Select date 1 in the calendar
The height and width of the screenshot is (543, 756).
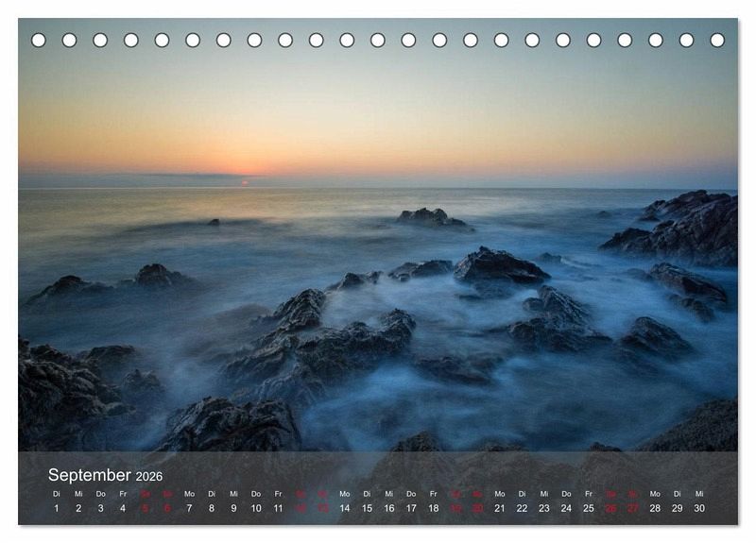[x=56, y=508]
